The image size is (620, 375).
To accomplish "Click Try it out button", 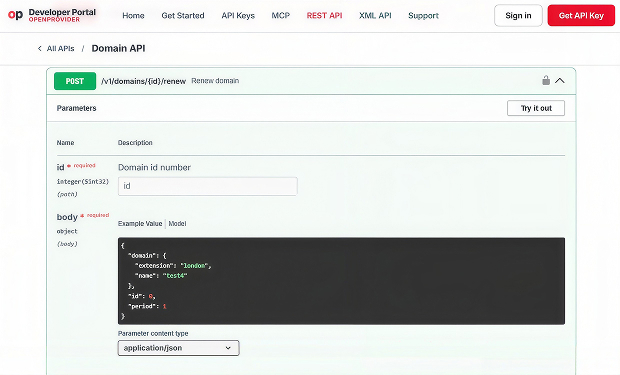I will pyautogui.click(x=536, y=108).
